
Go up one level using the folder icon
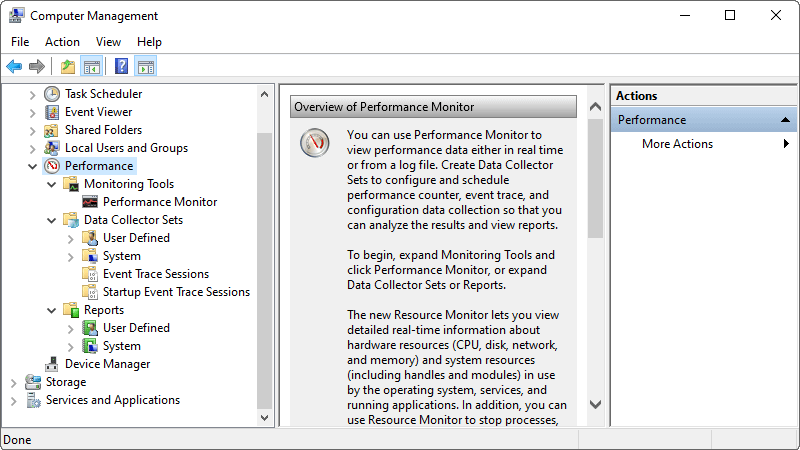[68, 66]
